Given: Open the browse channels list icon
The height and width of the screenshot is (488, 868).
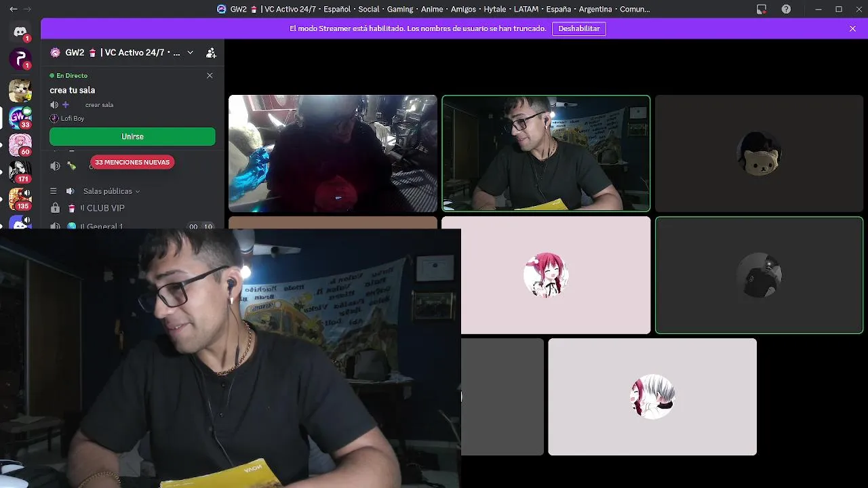Looking at the screenshot, I should (54, 191).
